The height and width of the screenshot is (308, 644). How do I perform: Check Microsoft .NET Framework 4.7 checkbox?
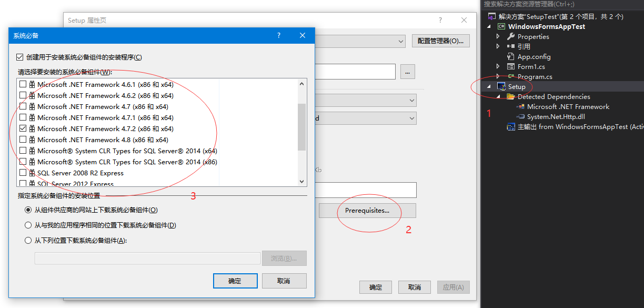click(23, 106)
